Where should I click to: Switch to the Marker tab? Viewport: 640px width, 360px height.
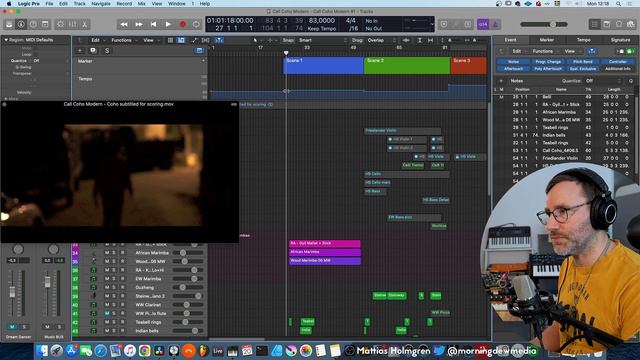coord(547,40)
